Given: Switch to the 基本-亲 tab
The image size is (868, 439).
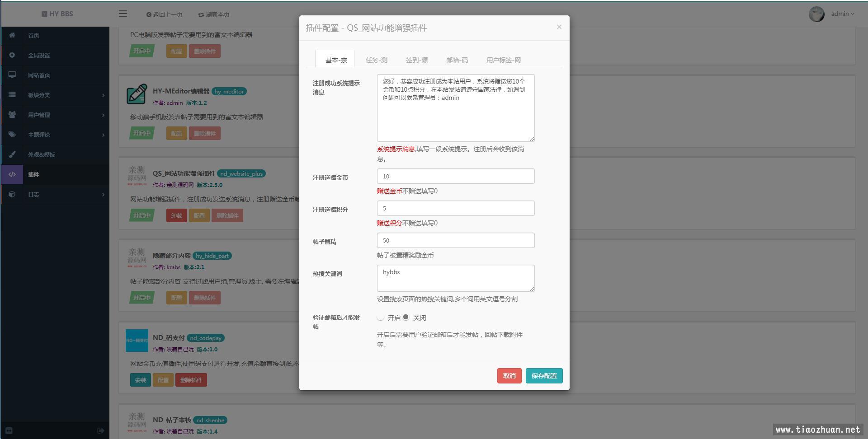Looking at the screenshot, I should [335, 59].
